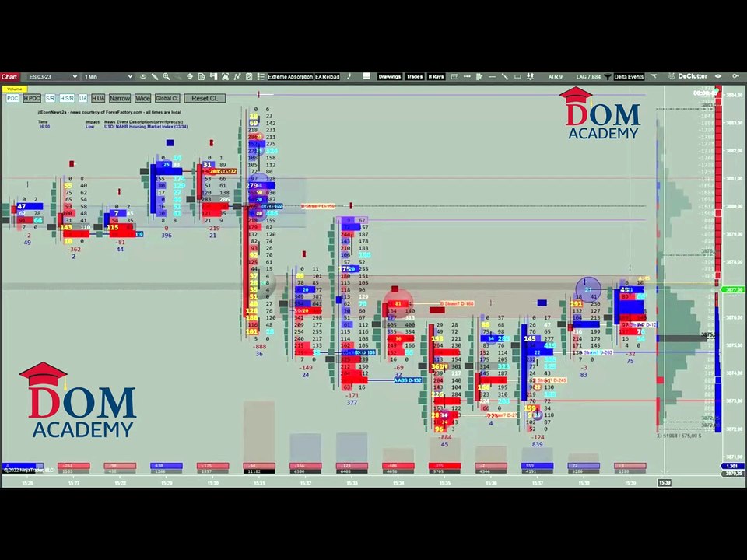Toggle the POC button

(x=12, y=98)
